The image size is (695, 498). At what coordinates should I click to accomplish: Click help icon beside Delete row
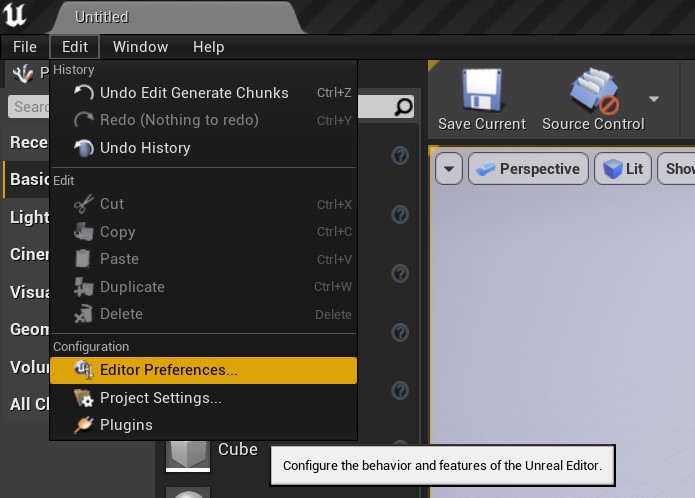point(400,332)
